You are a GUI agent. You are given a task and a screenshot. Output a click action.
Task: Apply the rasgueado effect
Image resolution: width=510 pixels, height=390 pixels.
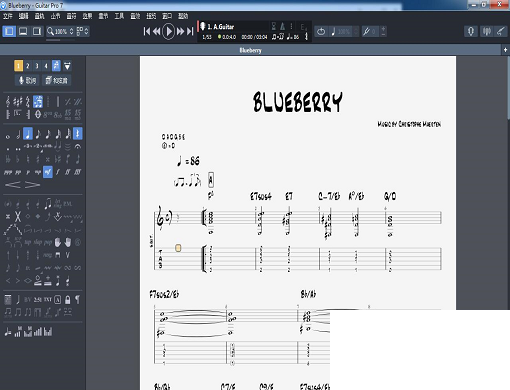[x=48, y=255]
